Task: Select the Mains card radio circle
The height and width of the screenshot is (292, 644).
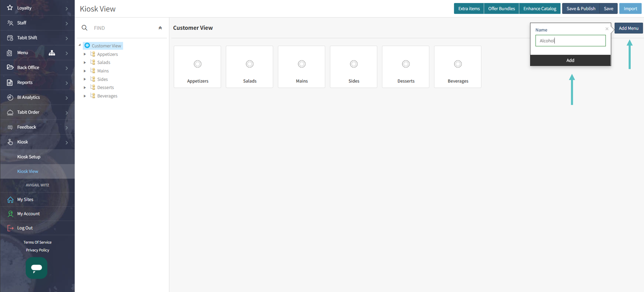Action: pyautogui.click(x=302, y=64)
